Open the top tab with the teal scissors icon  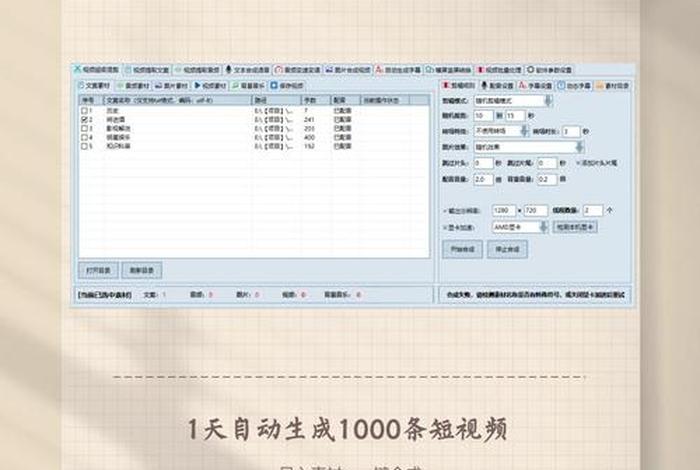[x=96, y=70]
